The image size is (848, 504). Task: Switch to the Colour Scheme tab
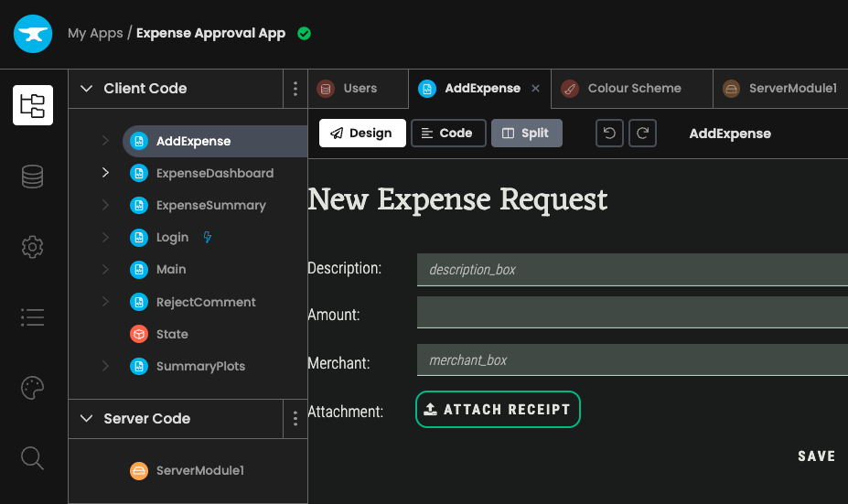click(x=633, y=89)
